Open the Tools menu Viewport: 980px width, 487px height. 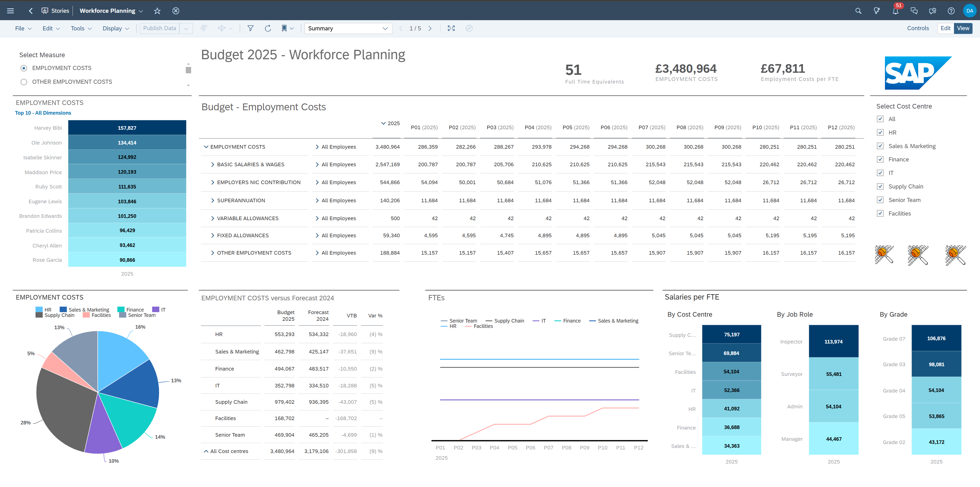point(81,29)
